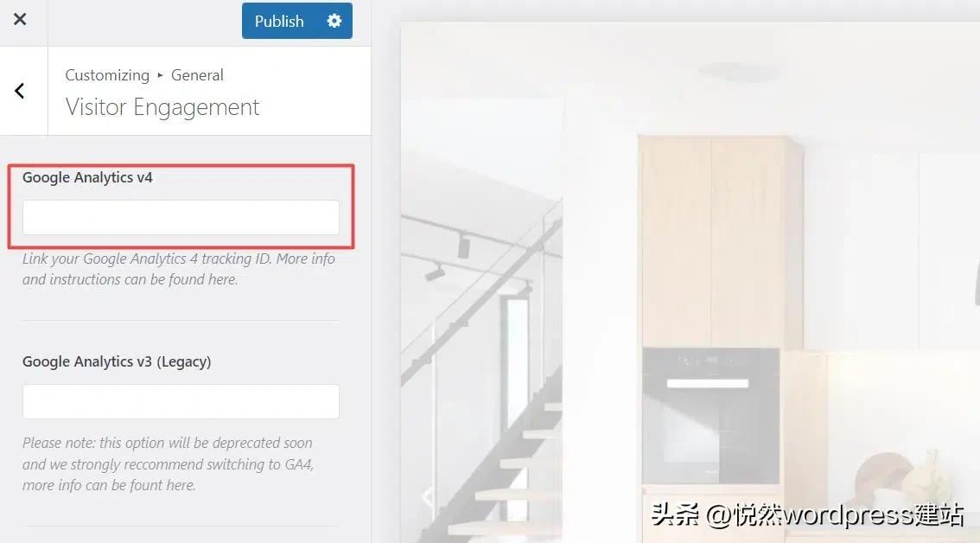Click the wooden cabinet in site preview
This screenshot has height=543, width=980.
pyautogui.click(x=720, y=241)
